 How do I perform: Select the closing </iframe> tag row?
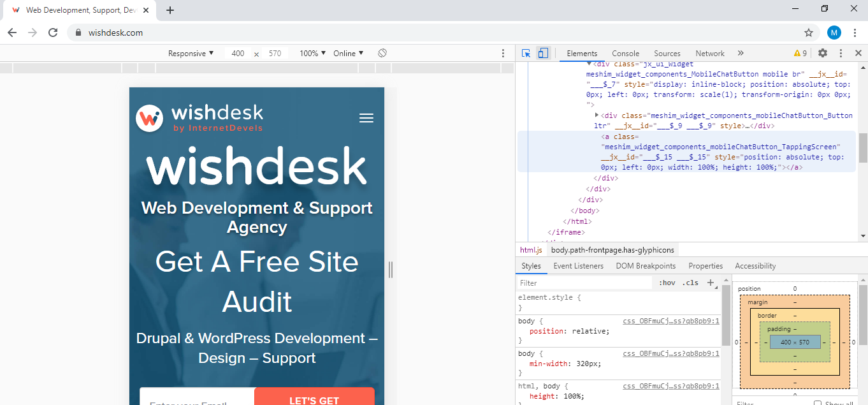567,232
